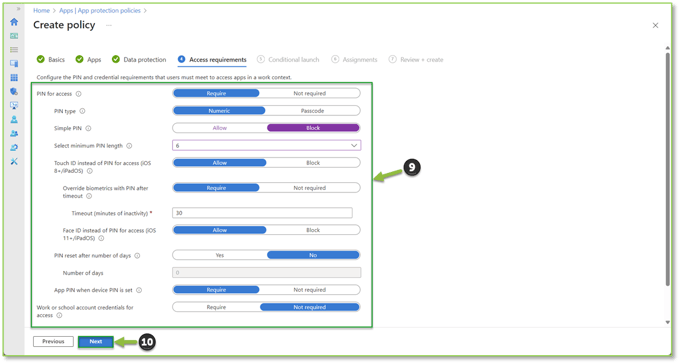Show info for Work or school credentials
The image size is (680, 364).
pyautogui.click(x=59, y=315)
